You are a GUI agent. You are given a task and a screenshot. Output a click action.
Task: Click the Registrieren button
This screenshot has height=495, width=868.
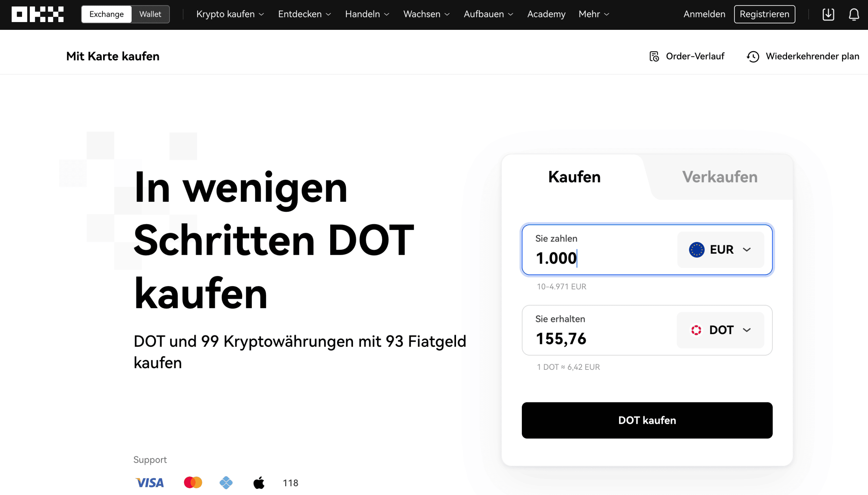764,14
